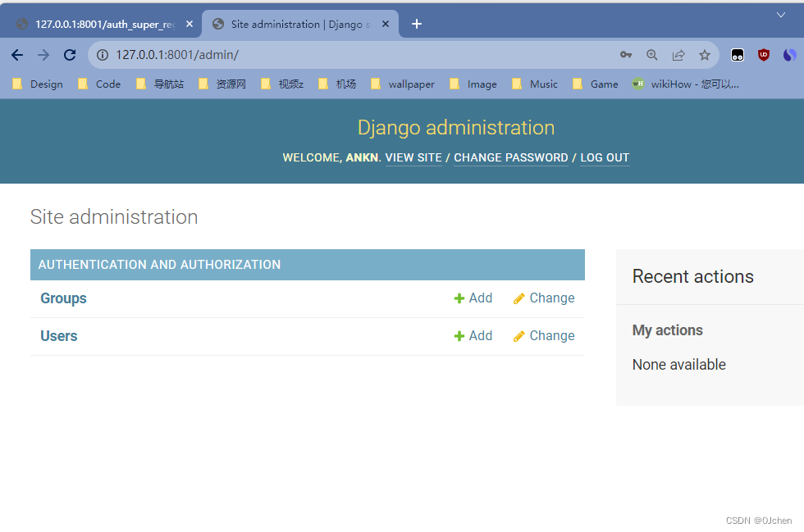Click Change in the Users row
Screen dimensions: 804x532
[x=544, y=336]
